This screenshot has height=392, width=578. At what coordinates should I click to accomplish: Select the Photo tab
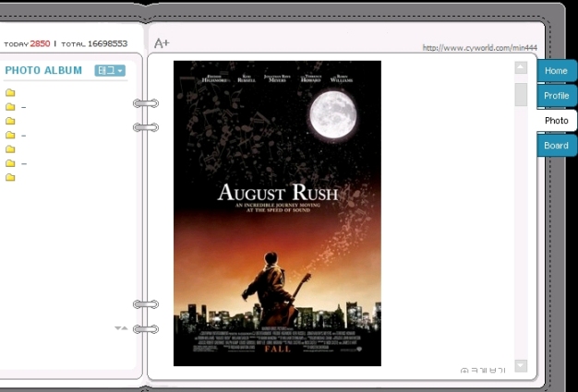pos(556,120)
